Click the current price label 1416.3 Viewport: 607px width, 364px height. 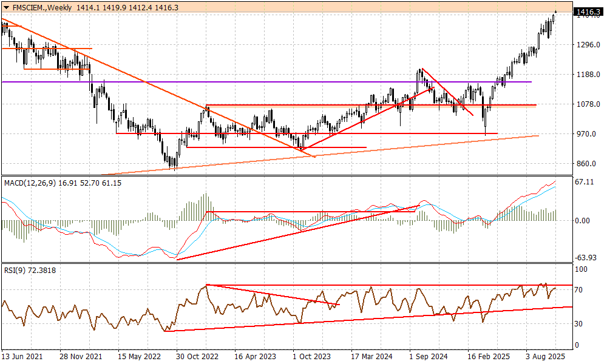point(588,12)
